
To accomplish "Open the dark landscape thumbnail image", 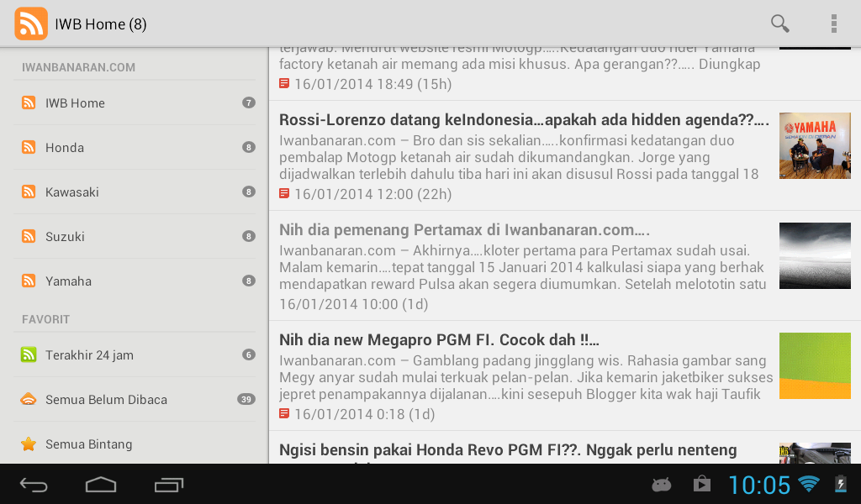I will click(x=815, y=255).
